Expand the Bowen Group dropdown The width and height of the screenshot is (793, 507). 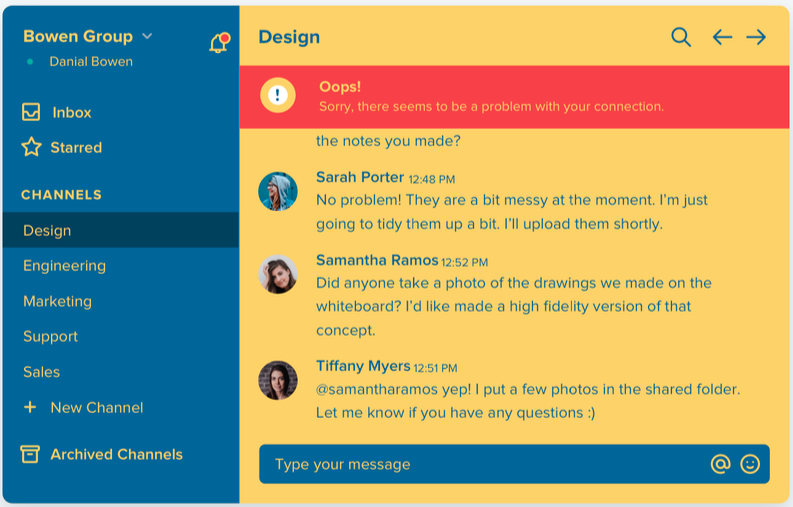pos(147,36)
